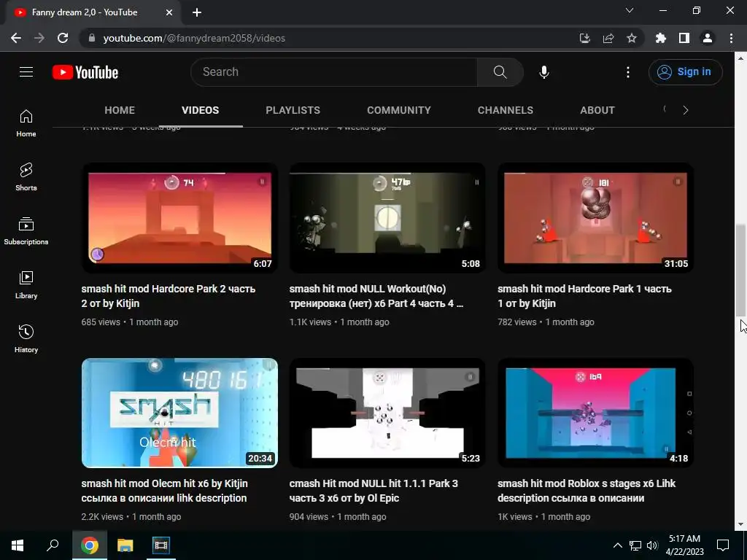This screenshot has width=747, height=560.
Task: Open the YouTube hamburger guide menu
Action: click(x=26, y=72)
